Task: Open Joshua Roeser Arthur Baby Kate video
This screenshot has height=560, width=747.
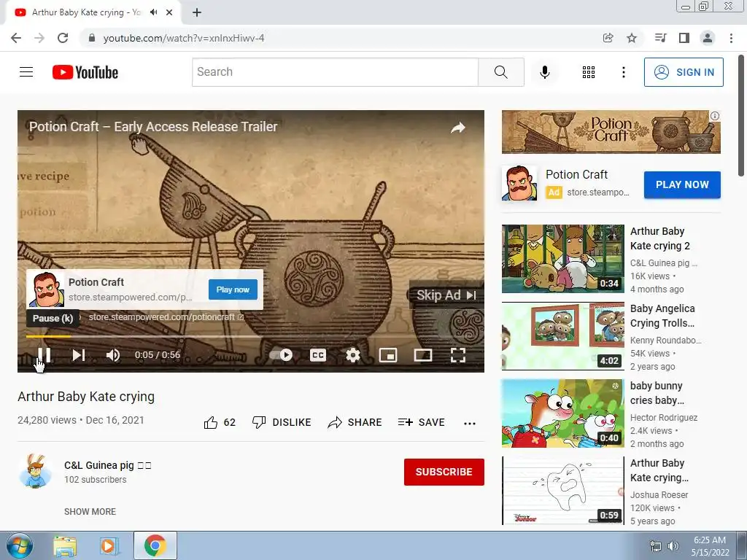Action: (562, 491)
